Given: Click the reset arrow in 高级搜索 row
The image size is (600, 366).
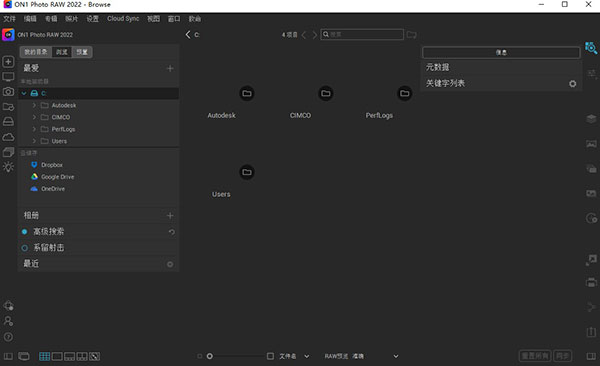Looking at the screenshot, I should 171,232.
